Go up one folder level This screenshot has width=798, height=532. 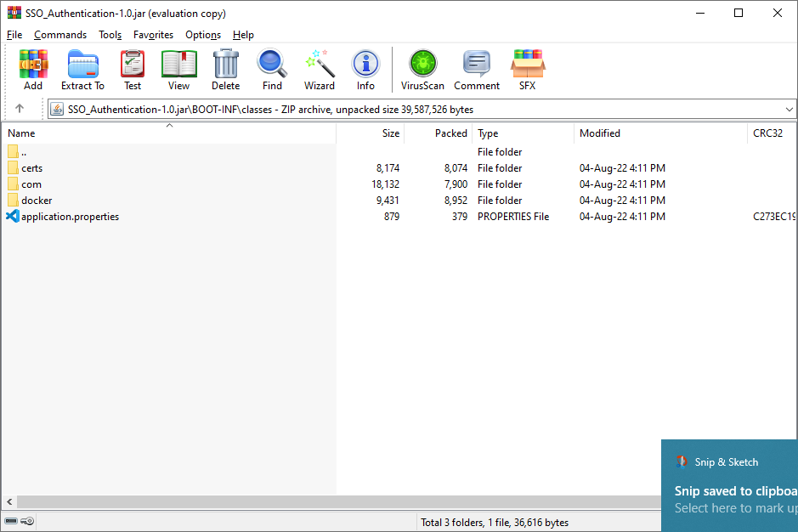[x=20, y=109]
